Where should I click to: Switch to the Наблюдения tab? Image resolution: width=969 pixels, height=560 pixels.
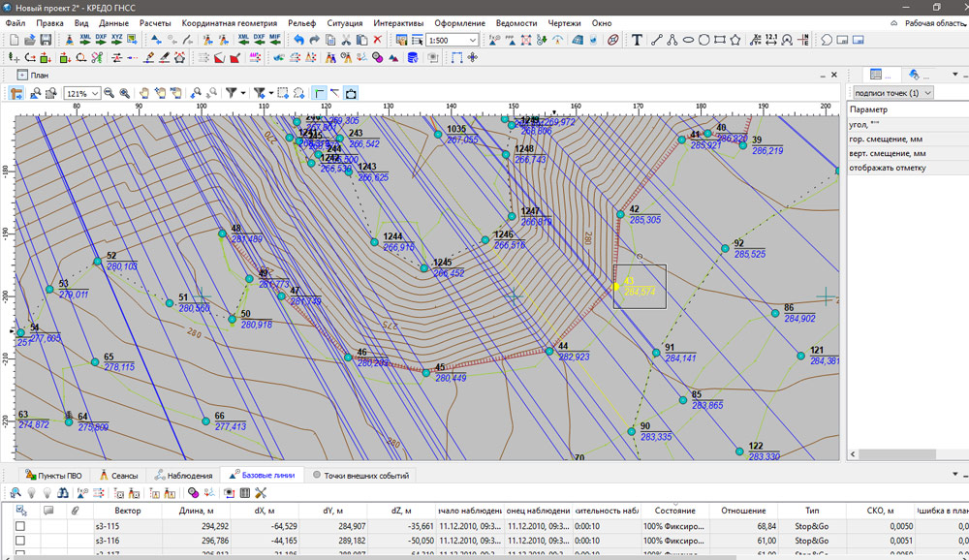(183, 476)
